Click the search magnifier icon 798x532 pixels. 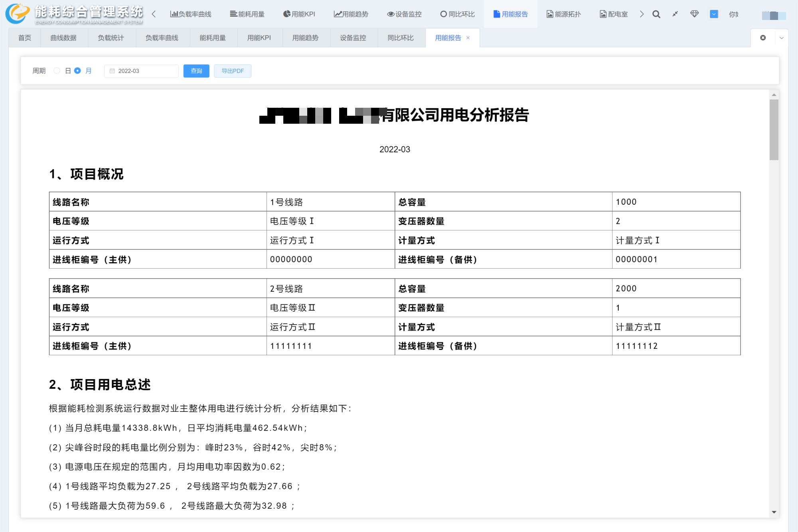coord(656,14)
